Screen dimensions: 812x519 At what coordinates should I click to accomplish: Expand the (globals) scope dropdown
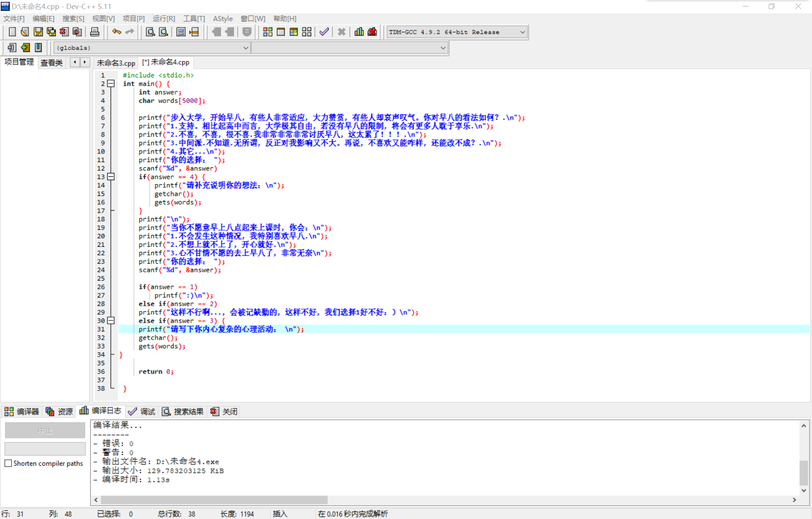[x=245, y=48]
